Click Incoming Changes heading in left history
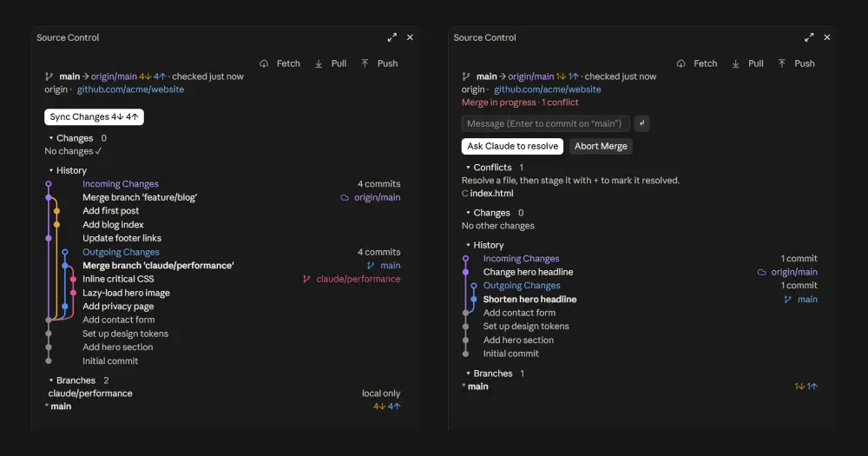Image resolution: width=868 pixels, height=456 pixels. point(121,184)
